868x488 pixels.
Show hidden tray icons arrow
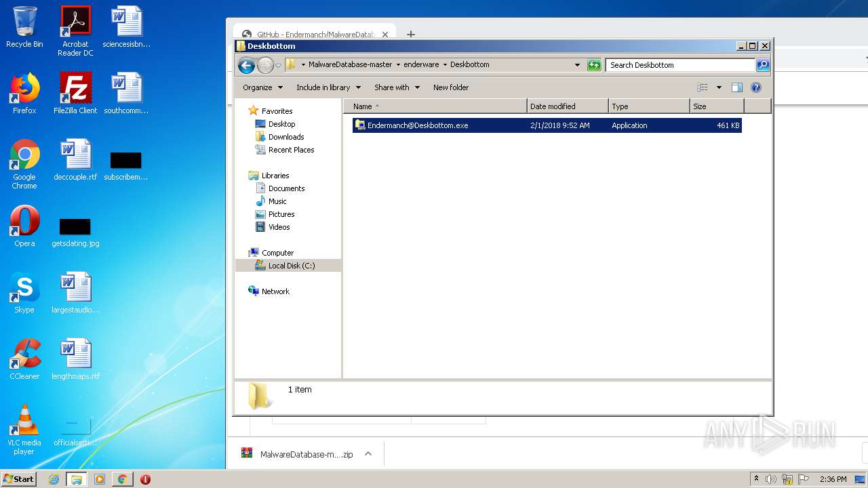(756, 479)
